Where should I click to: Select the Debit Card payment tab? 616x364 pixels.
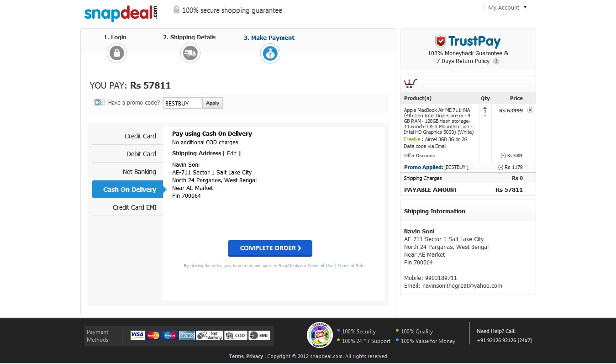pyautogui.click(x=127, y=154)
